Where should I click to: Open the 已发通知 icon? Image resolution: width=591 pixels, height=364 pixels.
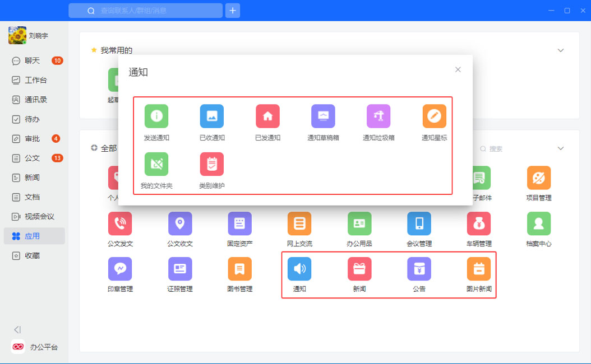267,116
